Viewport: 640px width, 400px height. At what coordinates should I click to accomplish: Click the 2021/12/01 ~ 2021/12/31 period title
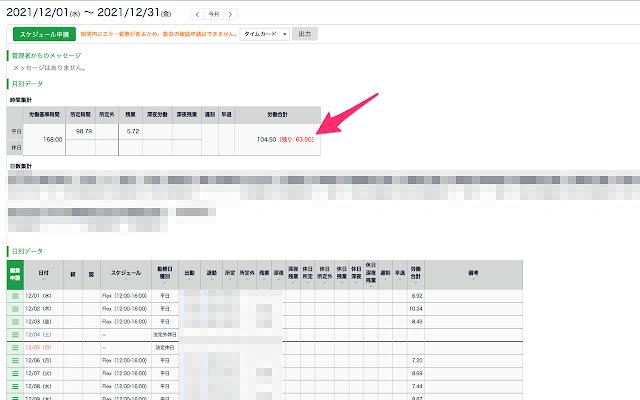pos(89,13)
